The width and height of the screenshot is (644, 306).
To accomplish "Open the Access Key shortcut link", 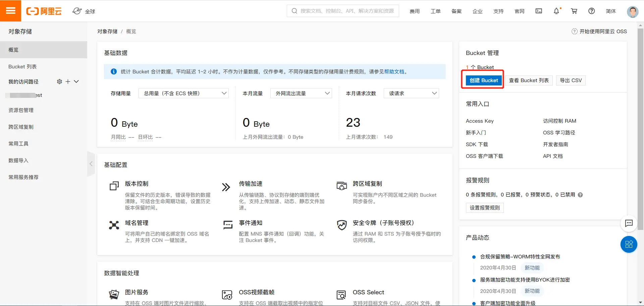I will click(x=480, y=121).
